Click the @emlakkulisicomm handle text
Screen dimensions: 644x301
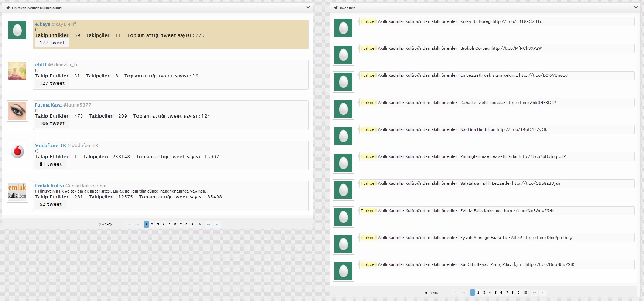[x=86, y=186]
